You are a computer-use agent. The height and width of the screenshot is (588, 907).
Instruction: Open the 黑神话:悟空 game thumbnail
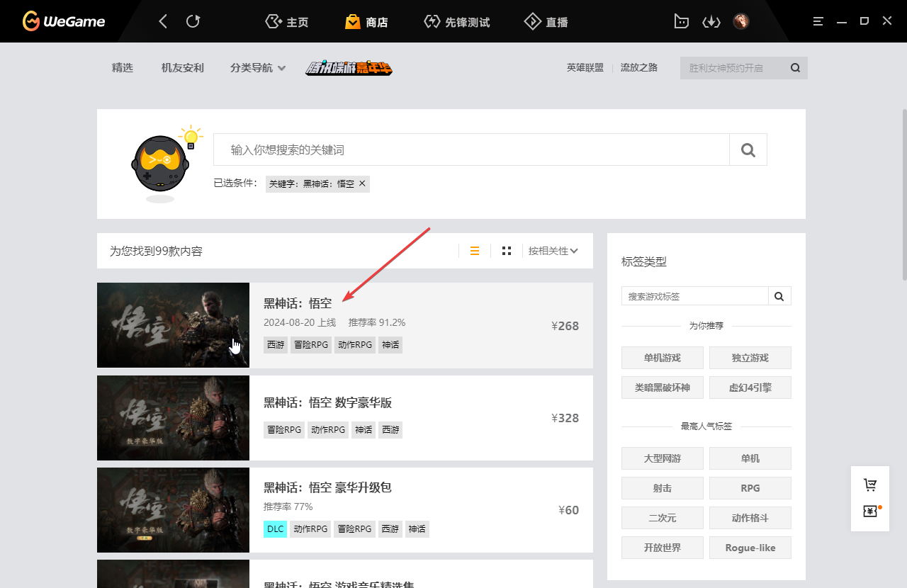[173, 325]
